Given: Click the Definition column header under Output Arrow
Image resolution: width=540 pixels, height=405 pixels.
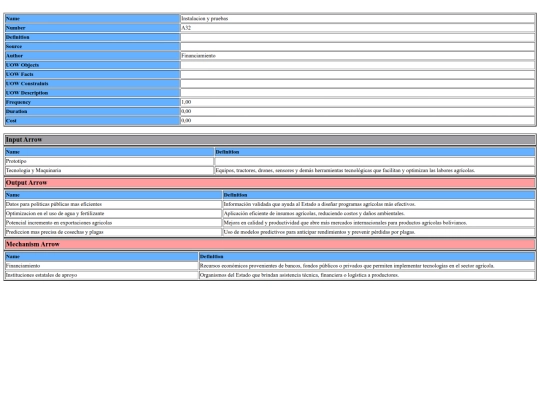Looking at the screenshot, I should click(x=379, y=195).
